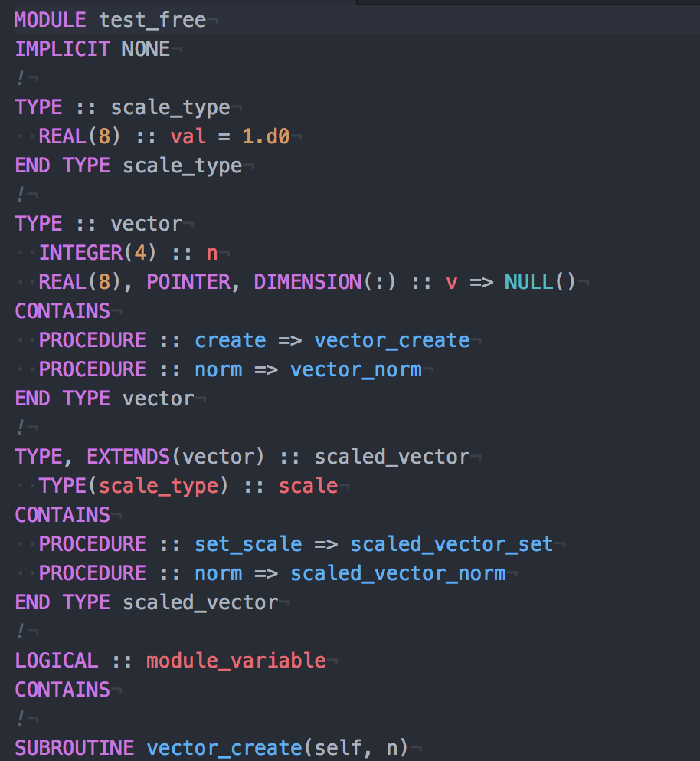
Task: Click scaled_vector_set procedure binding
Action: (452, 544)
